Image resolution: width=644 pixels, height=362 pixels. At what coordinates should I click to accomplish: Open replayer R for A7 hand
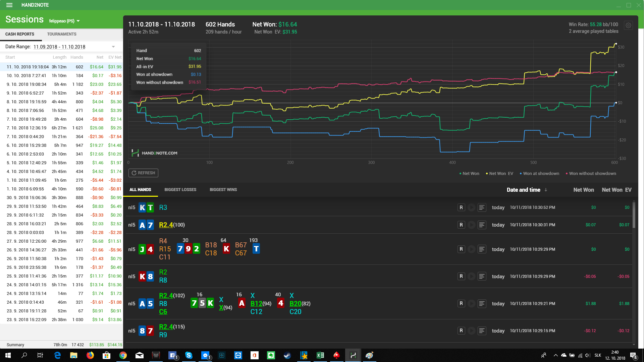coord(461,225)
